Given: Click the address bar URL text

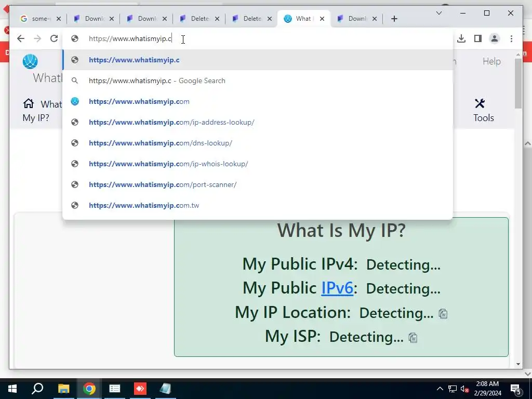Looking at the screenshot, I should pos(130,38).
